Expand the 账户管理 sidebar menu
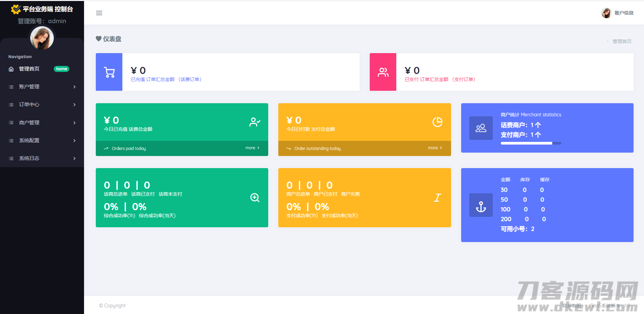Screen dimensions: 644x314 (x=42, y=87)
